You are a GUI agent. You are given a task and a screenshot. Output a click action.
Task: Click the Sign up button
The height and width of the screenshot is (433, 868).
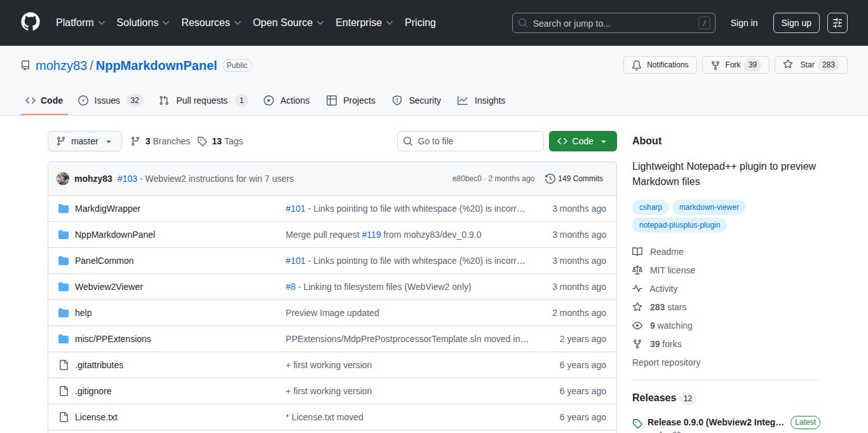(x=796, y=23)
